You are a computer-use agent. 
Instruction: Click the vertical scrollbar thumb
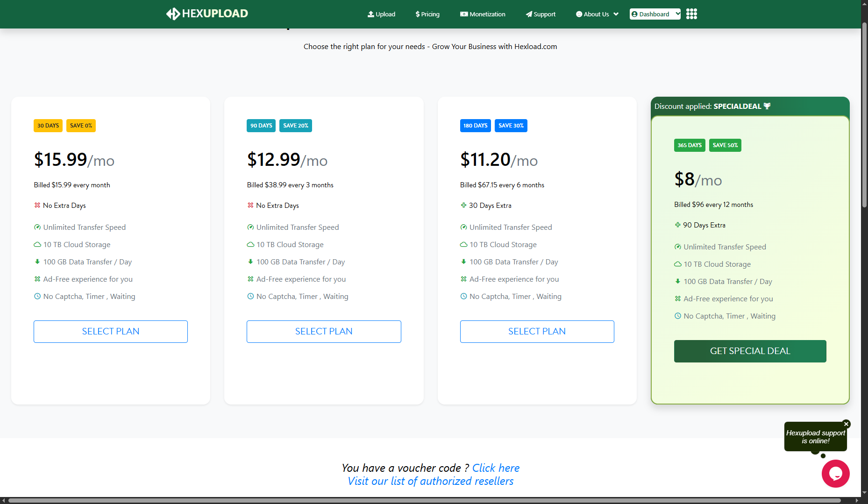tap(864, 114)
